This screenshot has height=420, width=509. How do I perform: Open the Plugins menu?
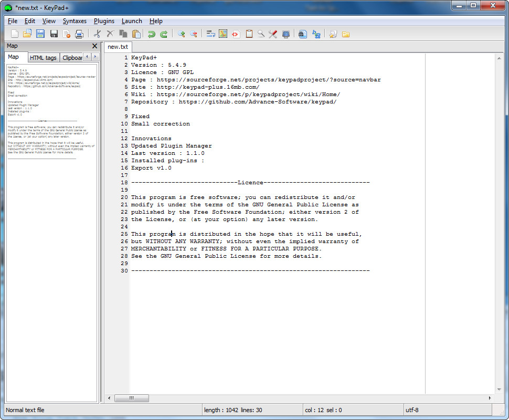click(x=104, y=21)
